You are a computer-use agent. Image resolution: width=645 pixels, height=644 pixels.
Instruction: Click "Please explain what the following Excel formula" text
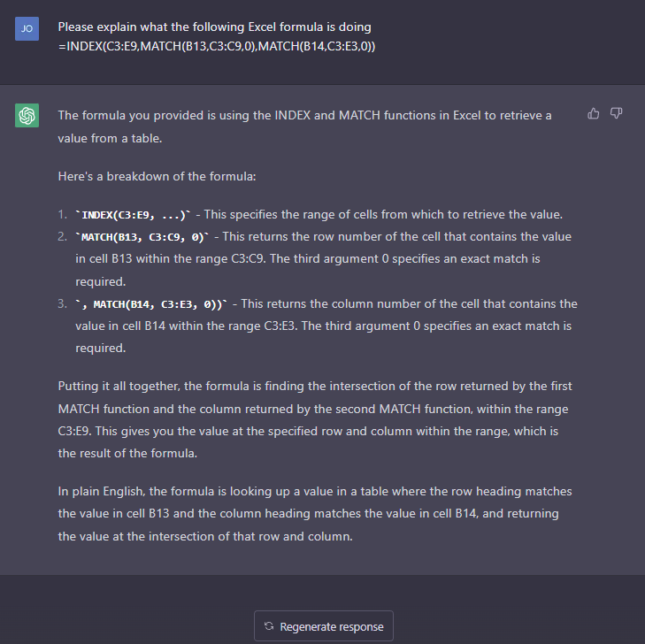point(214,27)
